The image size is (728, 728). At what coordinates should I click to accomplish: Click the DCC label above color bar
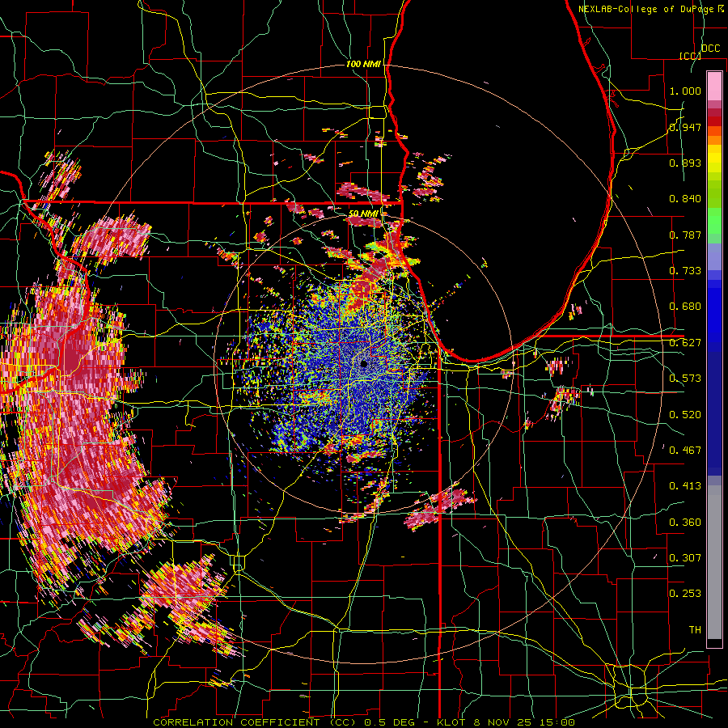[710, 49]
